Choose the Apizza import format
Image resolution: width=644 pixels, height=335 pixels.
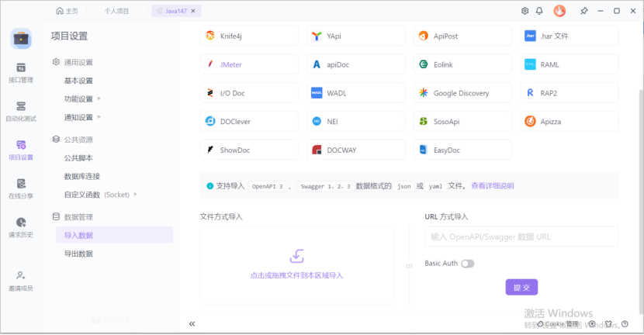point(570,122)
